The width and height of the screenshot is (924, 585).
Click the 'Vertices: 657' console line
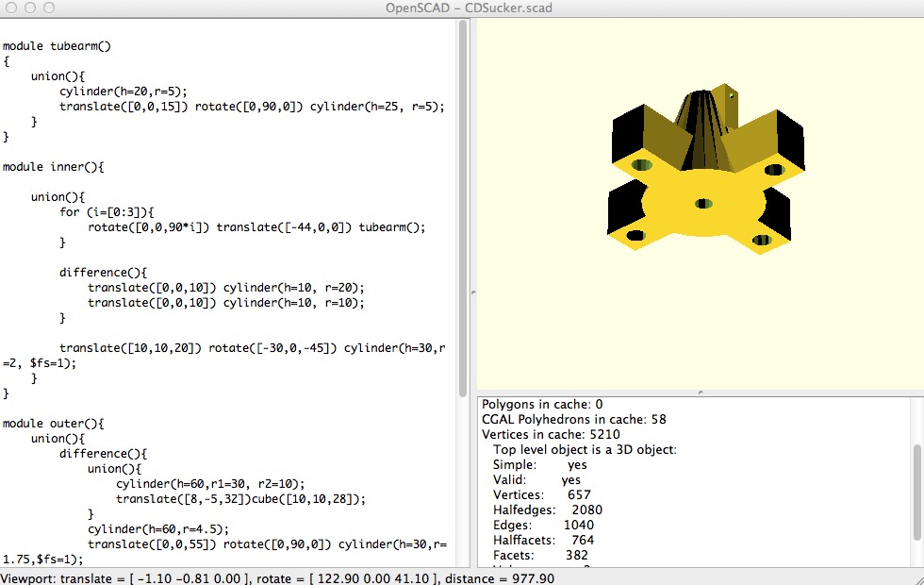click(x=541, y=494)
